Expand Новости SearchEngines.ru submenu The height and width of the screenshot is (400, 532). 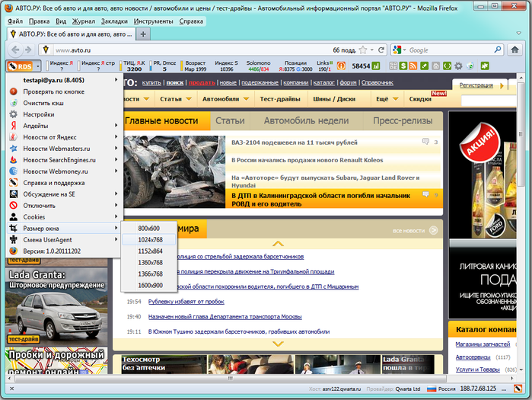pos(64,160)
